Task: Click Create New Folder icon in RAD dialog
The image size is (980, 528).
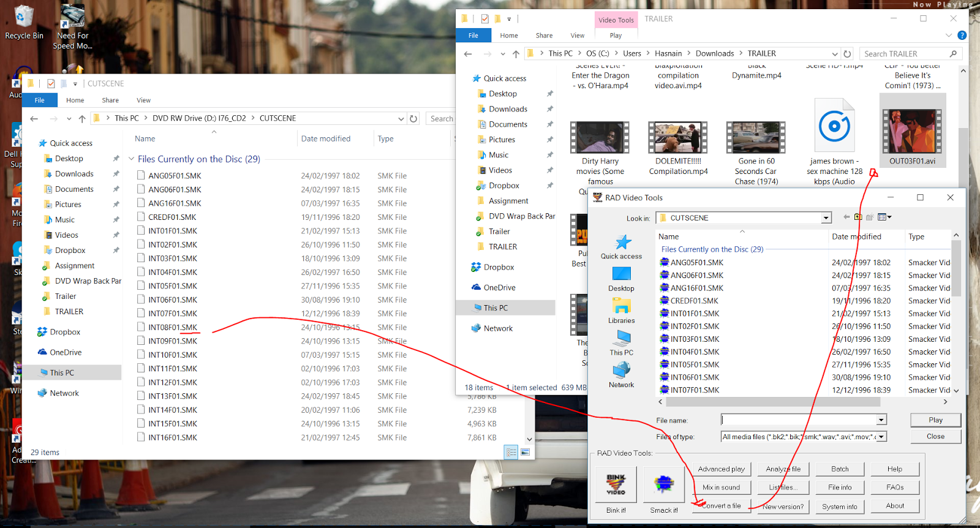Action: [x=870, y=217]
